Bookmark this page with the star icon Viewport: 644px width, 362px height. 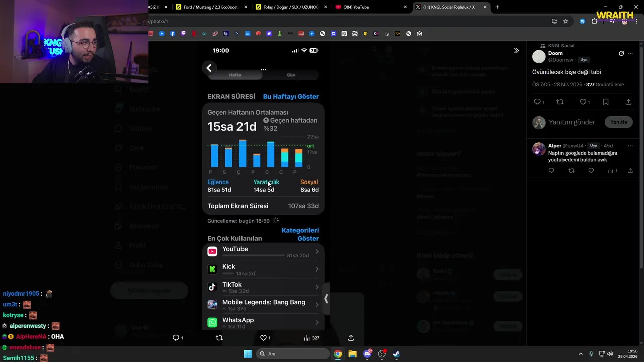point(566,21)
